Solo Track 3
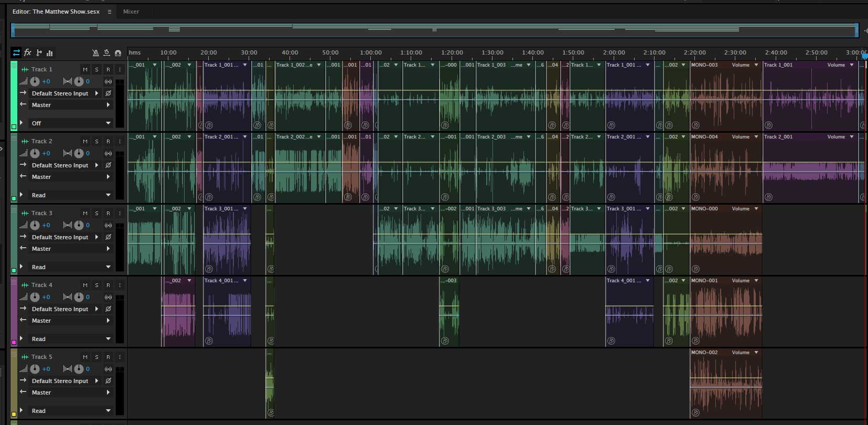Screen dimensions: 868x425 tap(97, 213)
